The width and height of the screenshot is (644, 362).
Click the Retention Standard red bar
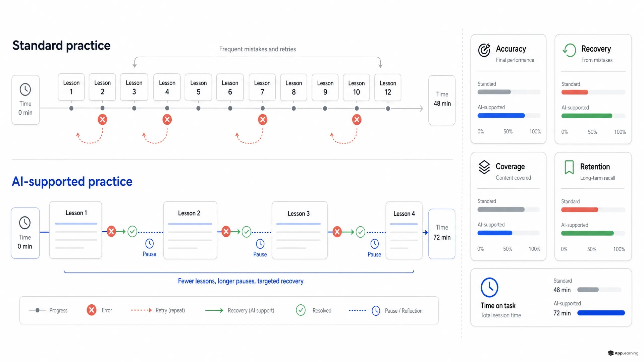(580, 210)
